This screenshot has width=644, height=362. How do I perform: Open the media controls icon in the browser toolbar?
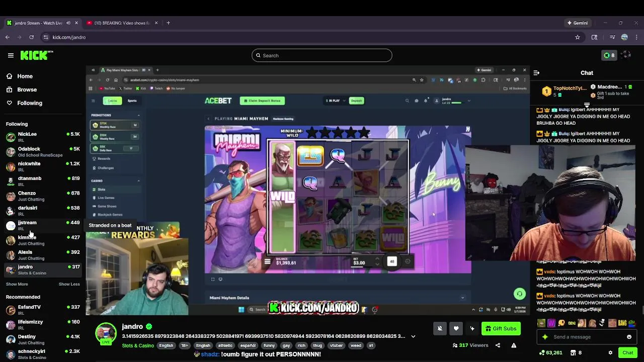[x=612, y=37]
